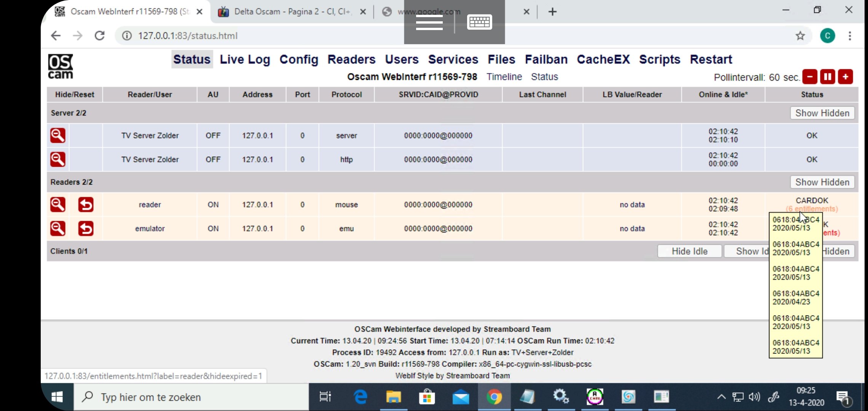Decrease poll interval with minus button
This screenshot has width=868, height=411.
coord(810,77)
